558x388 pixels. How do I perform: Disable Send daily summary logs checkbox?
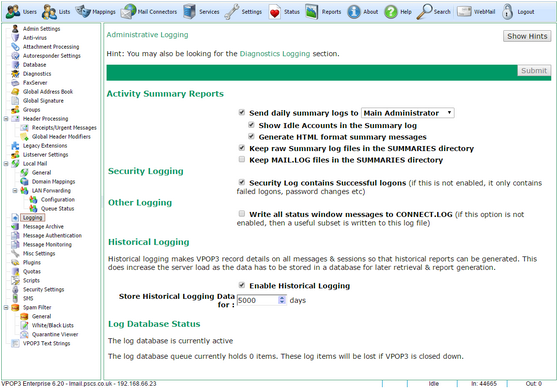coord(242,112)
